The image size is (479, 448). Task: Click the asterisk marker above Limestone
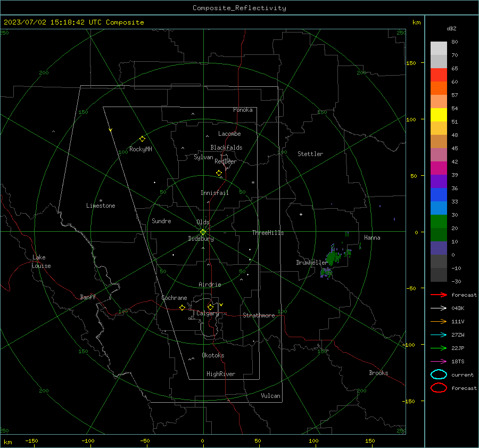101,201
